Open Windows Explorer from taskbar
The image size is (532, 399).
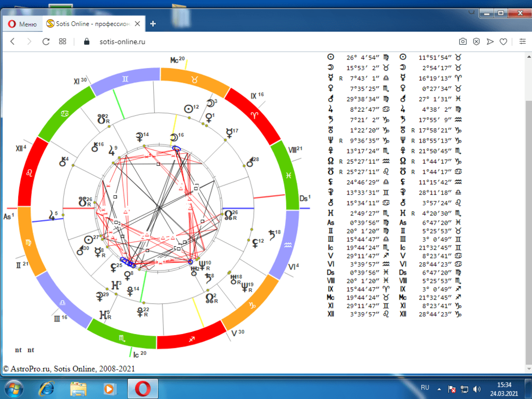tap(78, 389)
